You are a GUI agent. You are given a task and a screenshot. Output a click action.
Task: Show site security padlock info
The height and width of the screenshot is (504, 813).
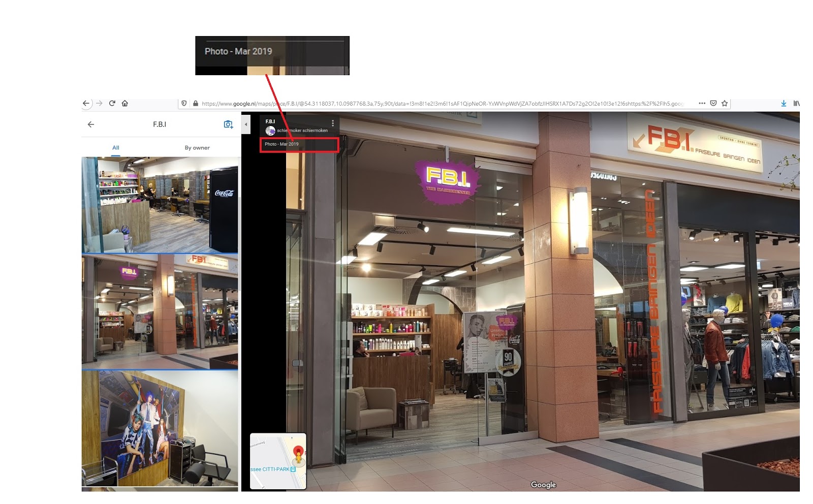pyautogui.click(x=196, y=103)
